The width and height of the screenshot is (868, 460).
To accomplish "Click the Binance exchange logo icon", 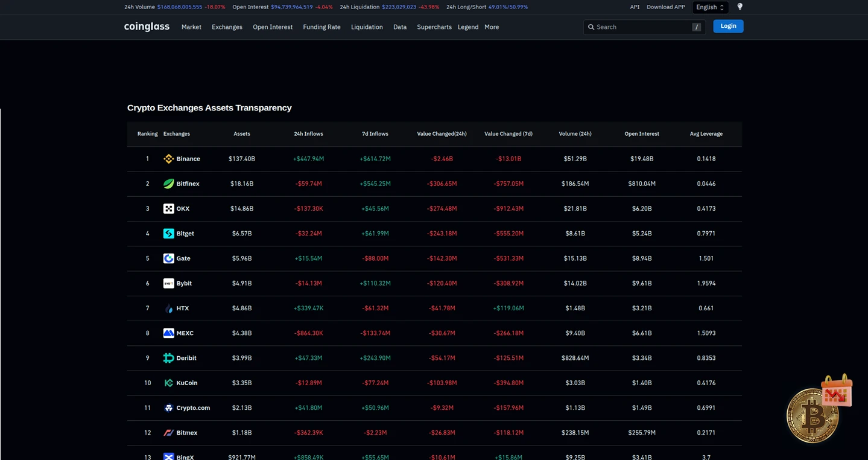I will coord(168,159).
